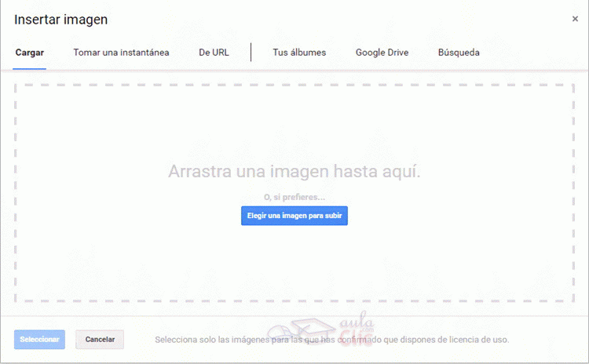Click the 'Arrastra una imagen hasta aquí' text

pyautogui.click(x=294, y=172)
